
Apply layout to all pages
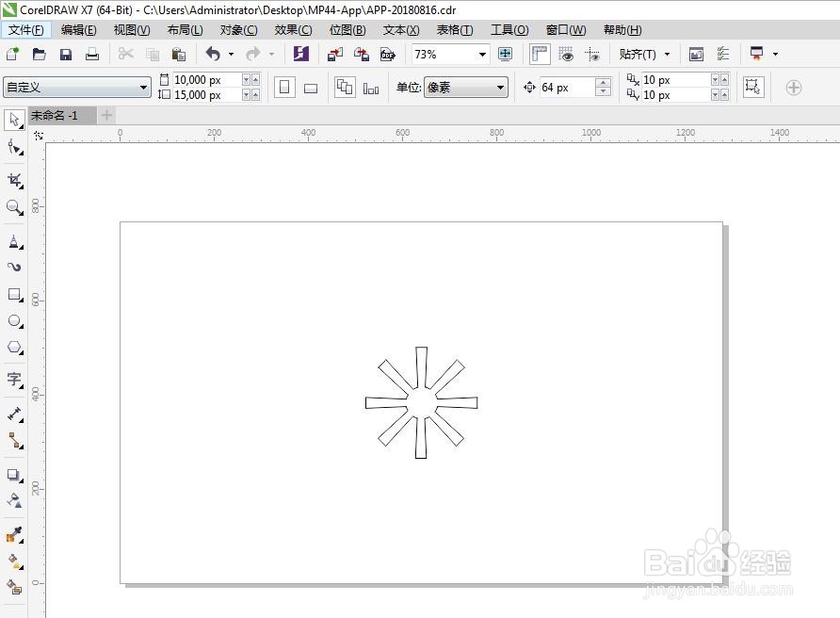(x=345, y=88)
